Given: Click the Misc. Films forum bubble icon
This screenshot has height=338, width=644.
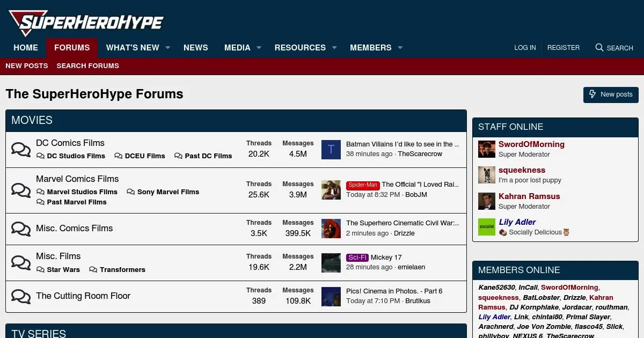Looking at the screenshot, I should tap(21, 263).
